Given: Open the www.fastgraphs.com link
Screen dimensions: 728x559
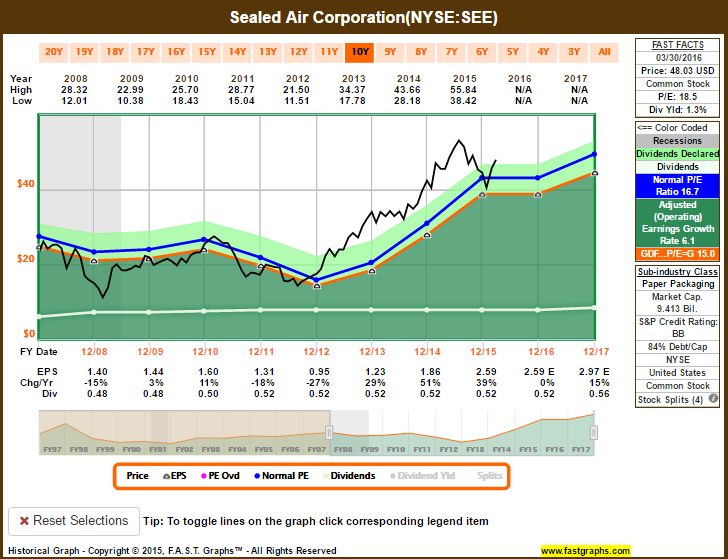Looking at the screenshot, I should [585, 551].
